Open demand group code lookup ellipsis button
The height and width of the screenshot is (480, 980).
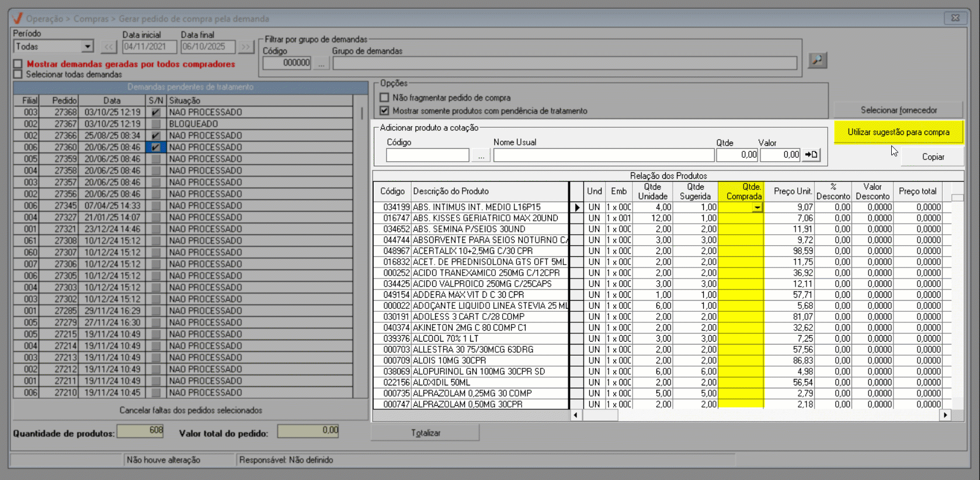click(x=321, y=63)
